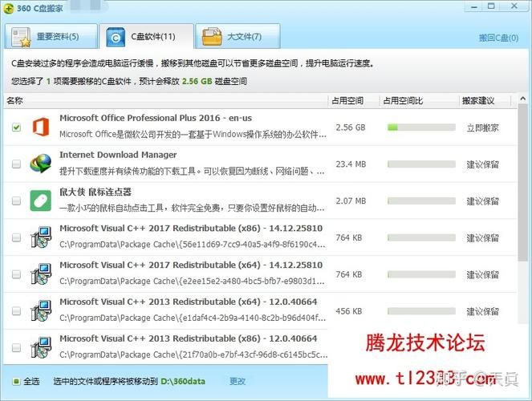Click the 重要资料 tab document icon
The height and width of the screenshot is (401, 532).
(x=21, y=37)
